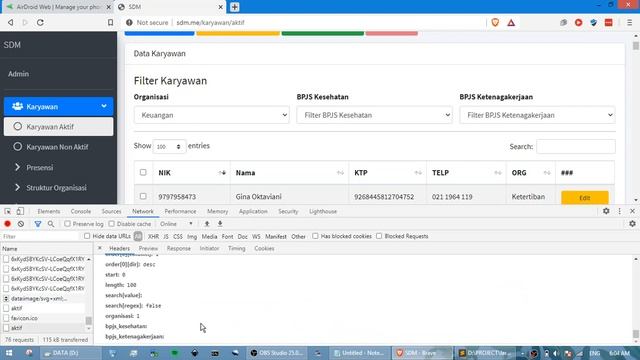Image resolution: width=640 pixels, height=360 pixels.
Task: Expand the Struktur Organisasi sidebar menu
Action: coord(58,188)
